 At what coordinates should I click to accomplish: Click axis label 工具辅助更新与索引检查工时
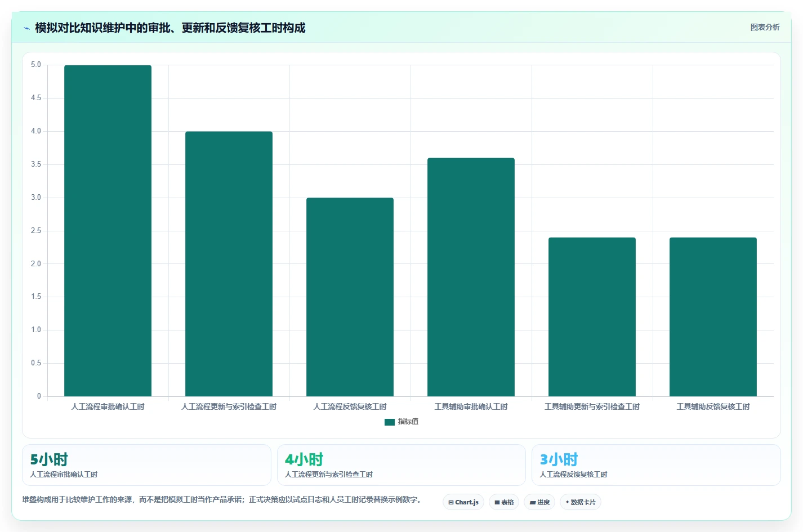tap(592, 406)
